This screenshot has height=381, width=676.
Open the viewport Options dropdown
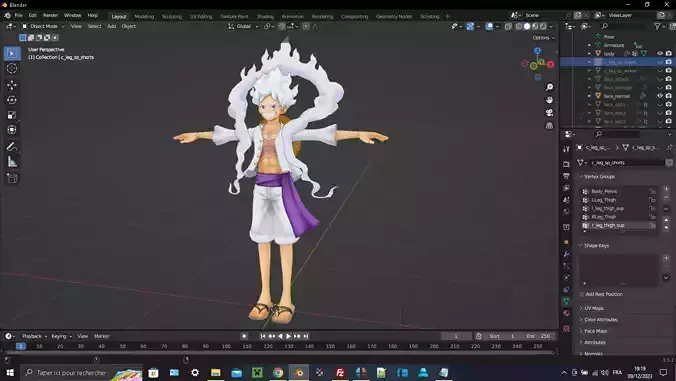tap(544, 38)
